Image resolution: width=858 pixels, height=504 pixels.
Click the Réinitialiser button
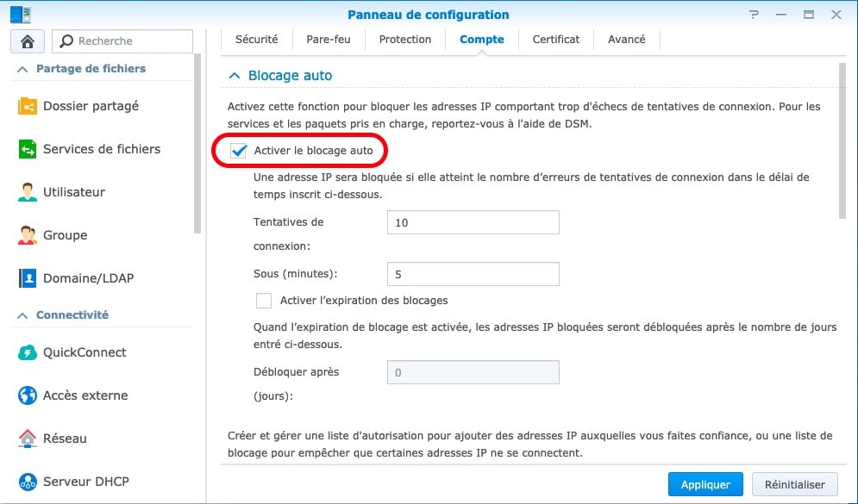(x=794, y=484)
